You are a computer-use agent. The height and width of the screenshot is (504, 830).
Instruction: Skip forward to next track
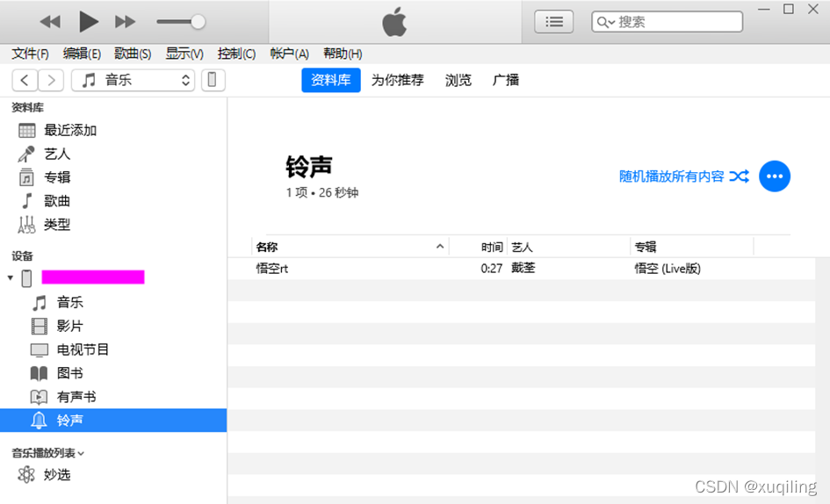126,22
